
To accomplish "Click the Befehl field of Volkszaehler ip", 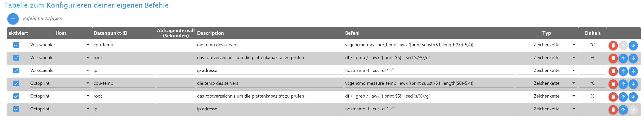I will (429, 71).
